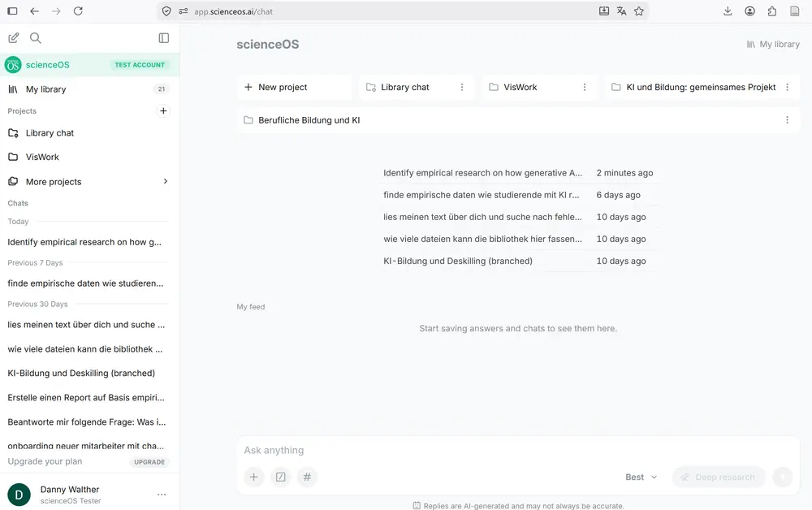
Task: Open KI und Bildung project options menu
Action: pos(787,87)
